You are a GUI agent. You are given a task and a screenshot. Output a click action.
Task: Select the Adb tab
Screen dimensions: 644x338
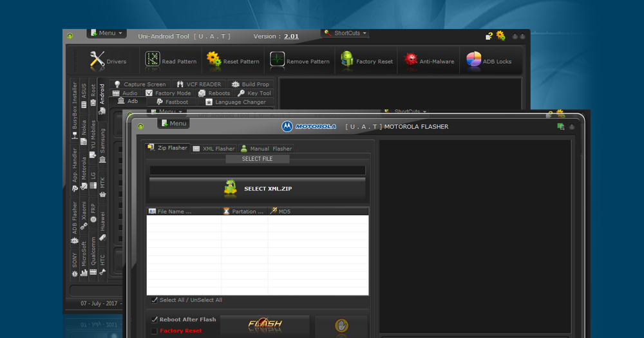(x=128, y=102)
